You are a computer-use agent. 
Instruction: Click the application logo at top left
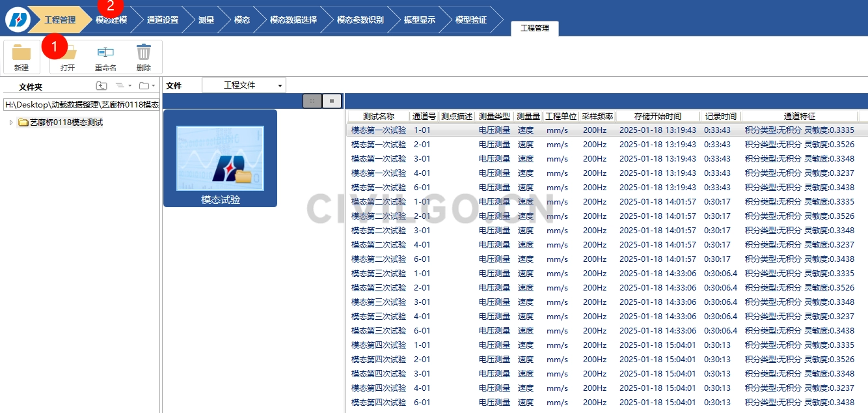pyautogui.click(x=18, y=20)
